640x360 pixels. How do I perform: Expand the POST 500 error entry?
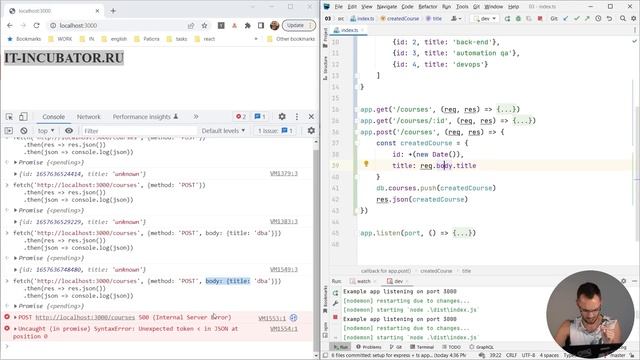[16, 317]
